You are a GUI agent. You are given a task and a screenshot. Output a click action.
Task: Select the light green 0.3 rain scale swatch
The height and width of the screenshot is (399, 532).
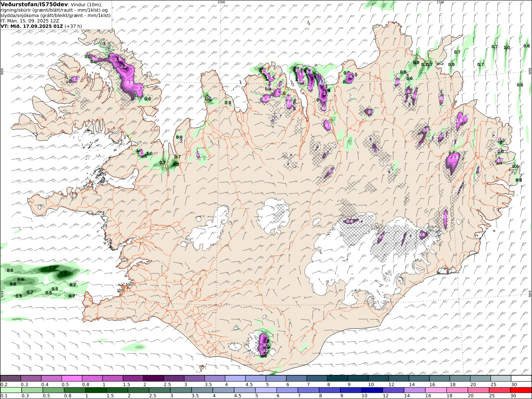[32, 390]
